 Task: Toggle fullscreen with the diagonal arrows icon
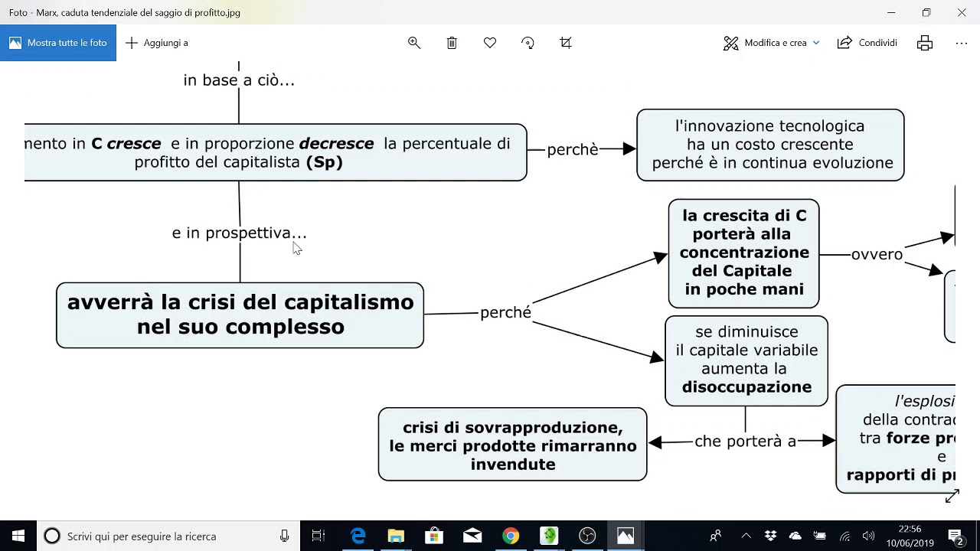click(x=952, y=497)
